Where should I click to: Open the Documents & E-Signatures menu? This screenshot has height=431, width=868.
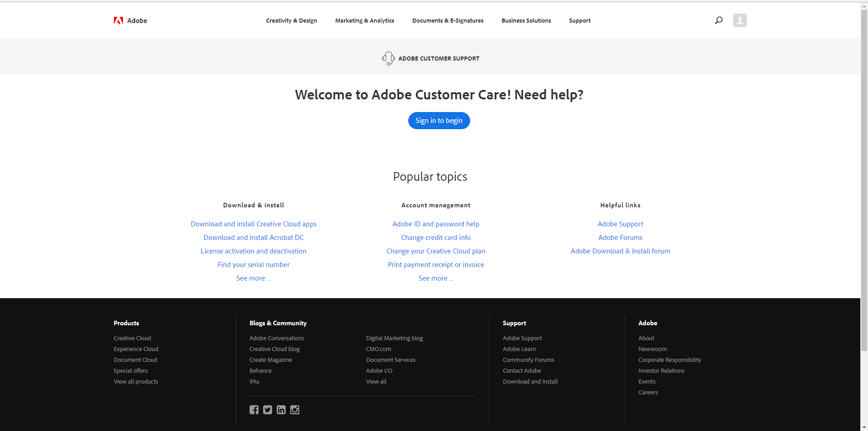pyautogui.click(x=448, y=20)
